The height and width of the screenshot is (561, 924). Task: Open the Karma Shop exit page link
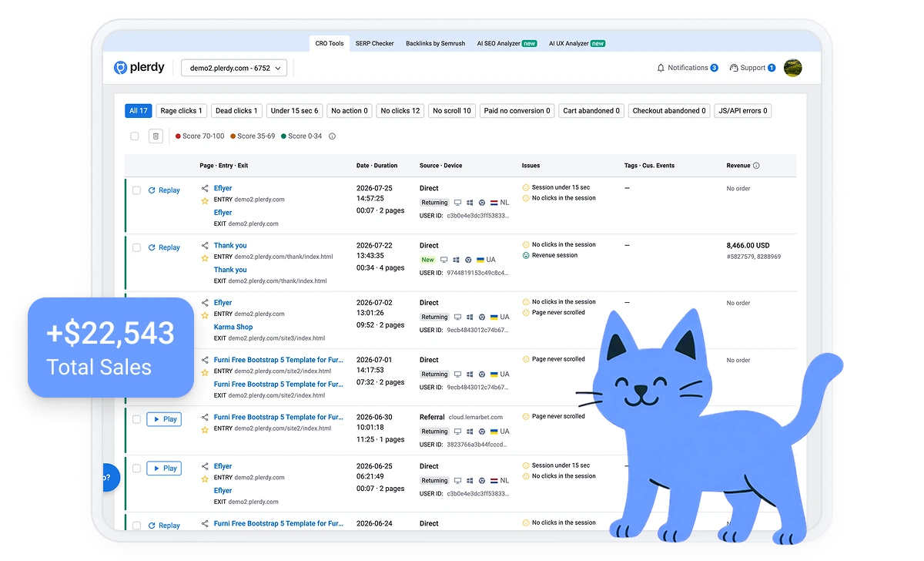tap(233, 327)
